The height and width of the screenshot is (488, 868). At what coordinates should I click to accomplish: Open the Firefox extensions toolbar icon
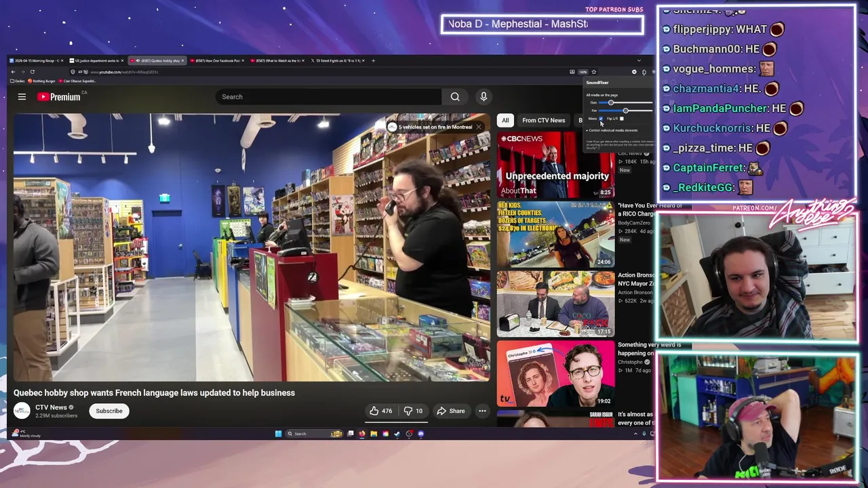[644, 72]
